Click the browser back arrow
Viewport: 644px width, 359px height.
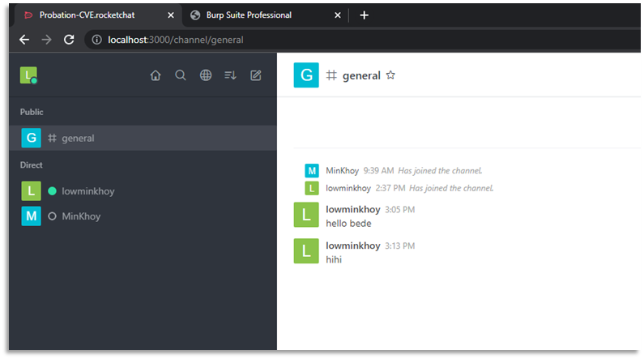tap(24, 40)
